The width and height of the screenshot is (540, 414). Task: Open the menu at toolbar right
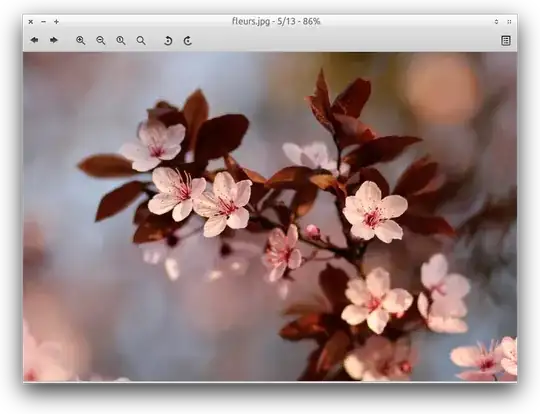pos(506,40)
